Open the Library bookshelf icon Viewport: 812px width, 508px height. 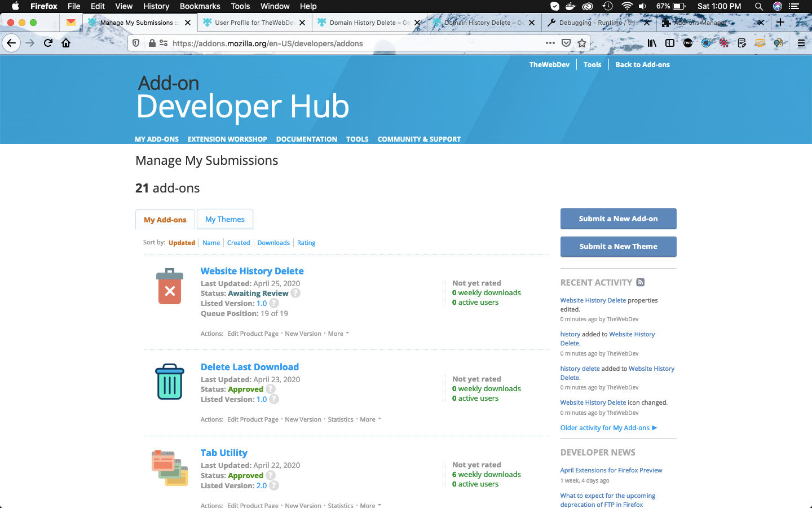[652, 43]
